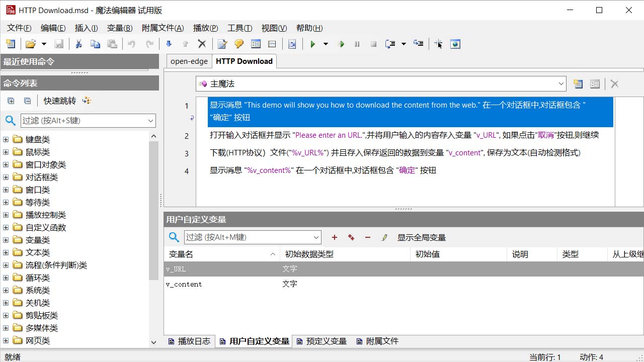Select the v_content variable row
The width and height of the screenshot is (644, 362).
pos(201,284)
